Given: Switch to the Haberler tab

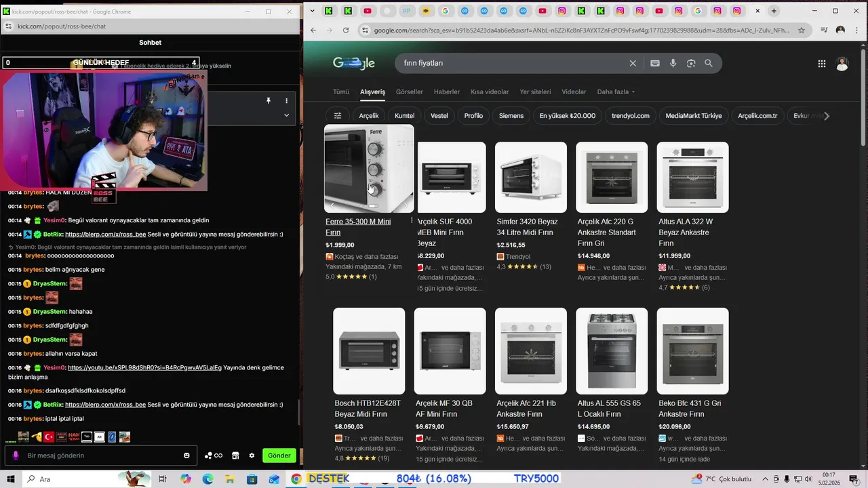Looking at the screenshot, I should click(x=447, y=91).
